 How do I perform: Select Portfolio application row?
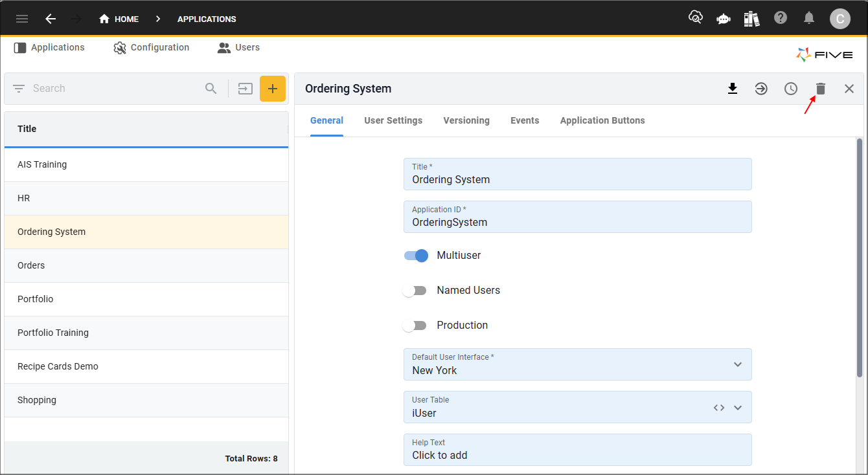tap(146, 300)
